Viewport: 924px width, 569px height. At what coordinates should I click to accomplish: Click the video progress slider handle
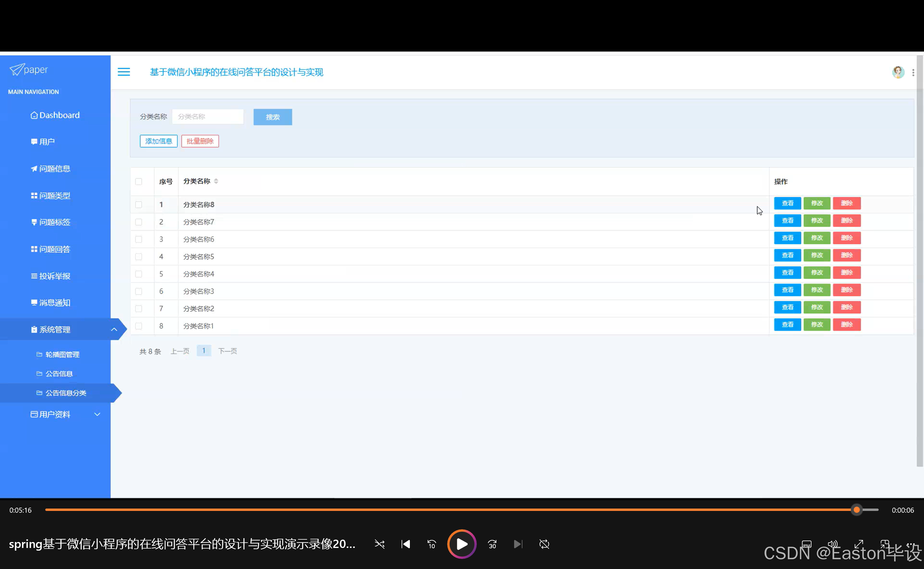click(857, 510)
